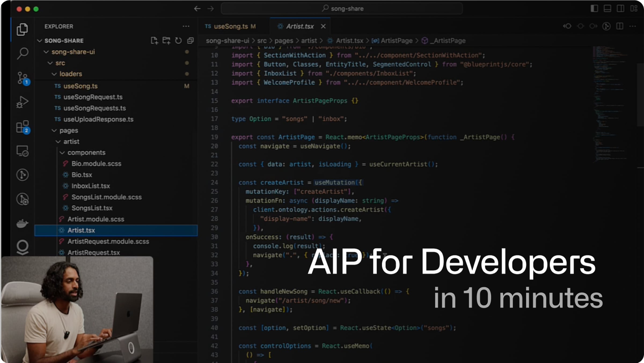The width and height of the screenshot is (644, 363).
Task: Open InboxList.tsx in the file tree
Action: coord(116,186)
